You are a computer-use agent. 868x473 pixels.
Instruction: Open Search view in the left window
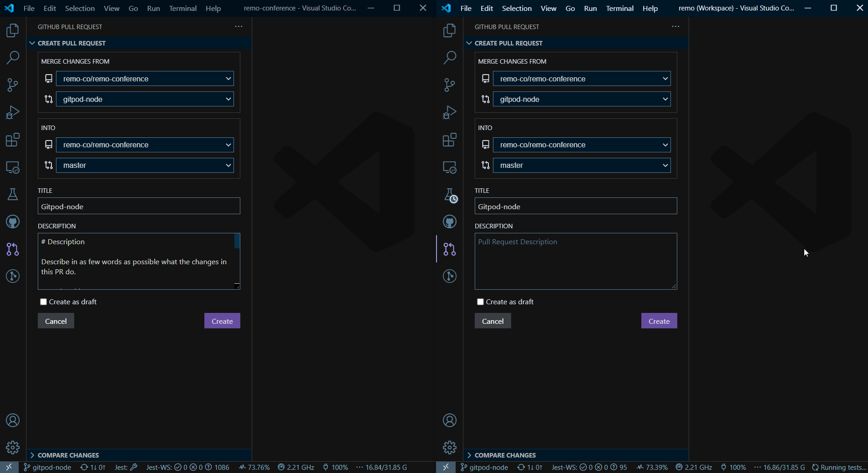point(13,58)
